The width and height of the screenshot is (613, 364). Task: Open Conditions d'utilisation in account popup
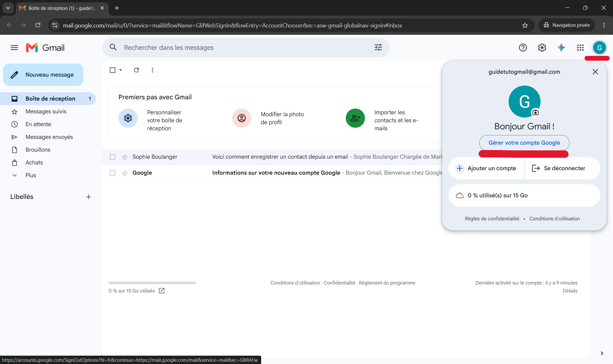click(555, 219)
